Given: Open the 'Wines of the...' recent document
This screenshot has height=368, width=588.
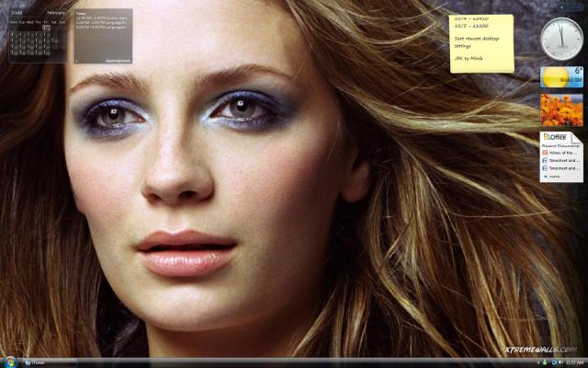Looking at the screenshot, I should (558, 153).
